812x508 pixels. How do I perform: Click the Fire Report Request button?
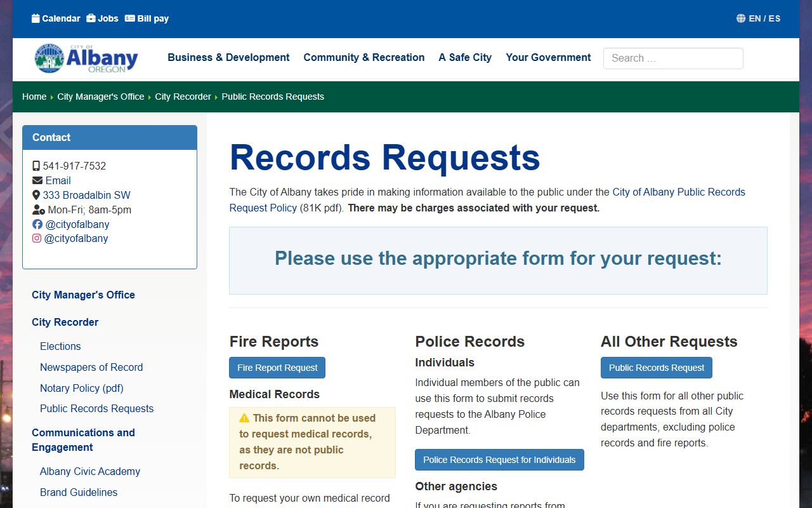277,368
